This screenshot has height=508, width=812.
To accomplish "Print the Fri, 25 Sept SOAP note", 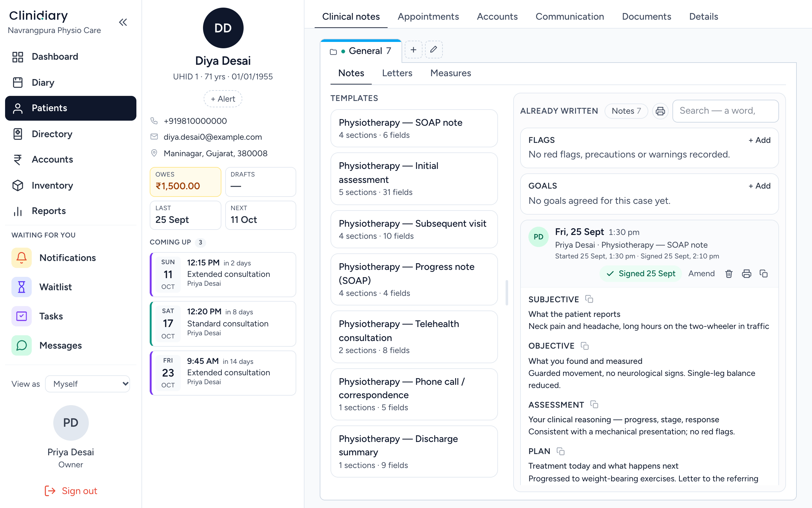I will 746,274.
